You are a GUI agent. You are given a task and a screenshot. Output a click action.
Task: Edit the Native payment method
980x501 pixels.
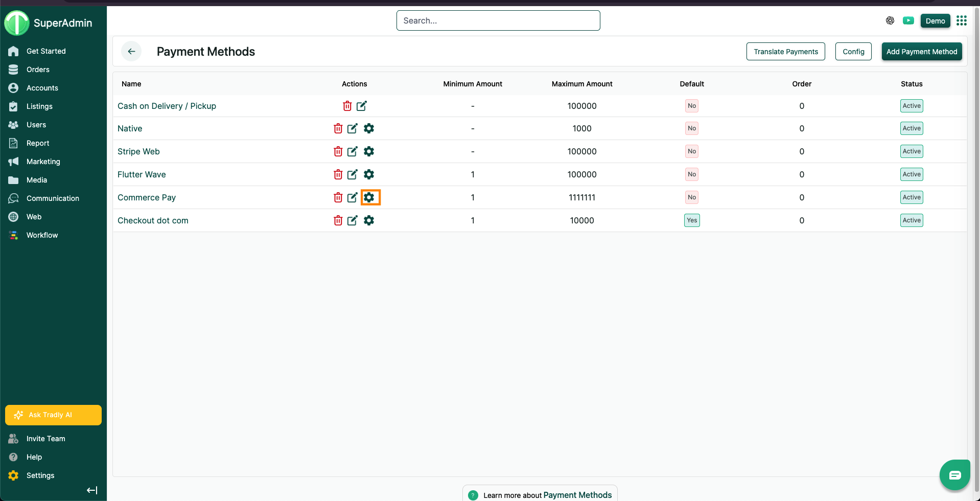353,128
